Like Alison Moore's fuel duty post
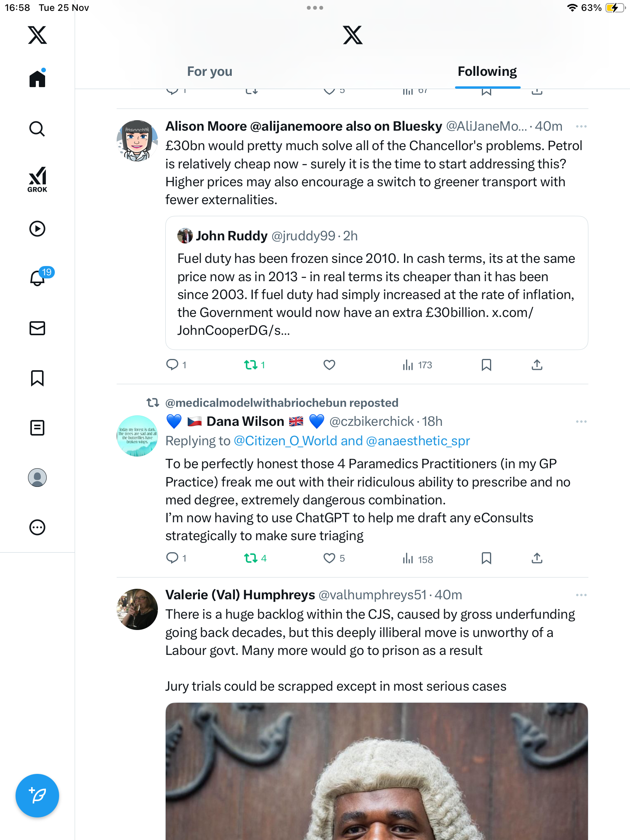Screen dimensions: 630x840 click(329, 365)
